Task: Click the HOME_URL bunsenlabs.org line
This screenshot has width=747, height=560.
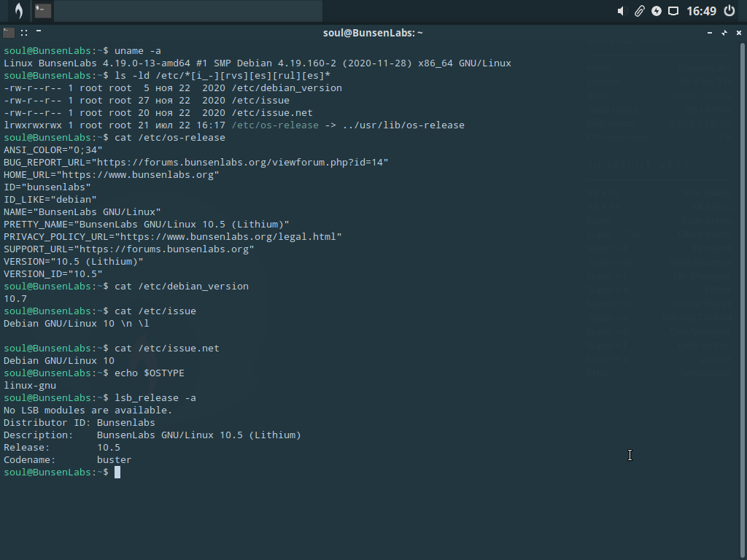Action: coord(112,175)
